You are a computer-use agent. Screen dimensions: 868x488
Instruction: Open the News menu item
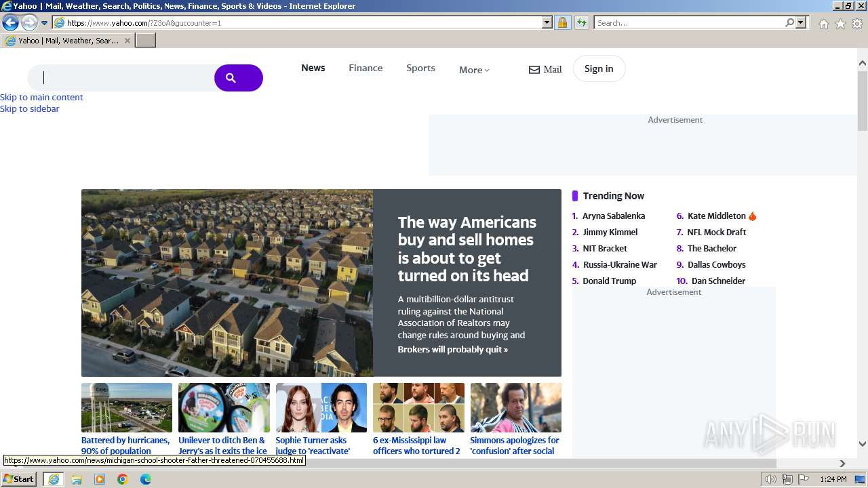tap(313, 68)
